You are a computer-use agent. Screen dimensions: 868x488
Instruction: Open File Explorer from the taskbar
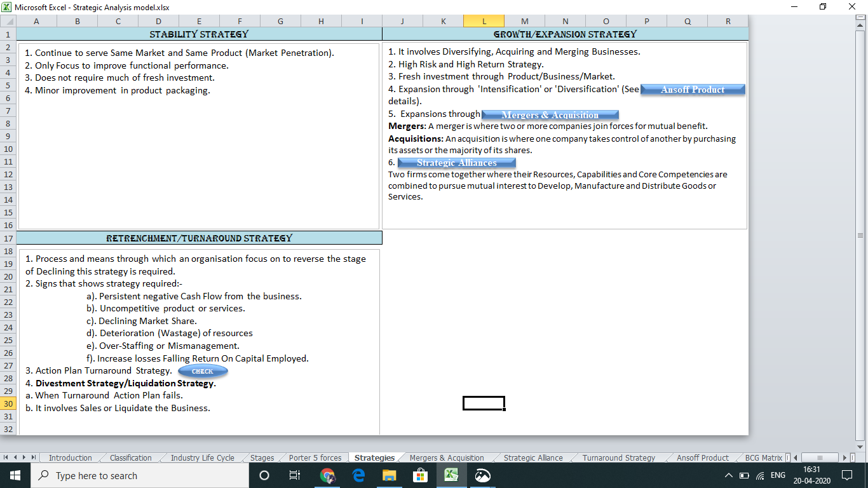pos(388,475)
